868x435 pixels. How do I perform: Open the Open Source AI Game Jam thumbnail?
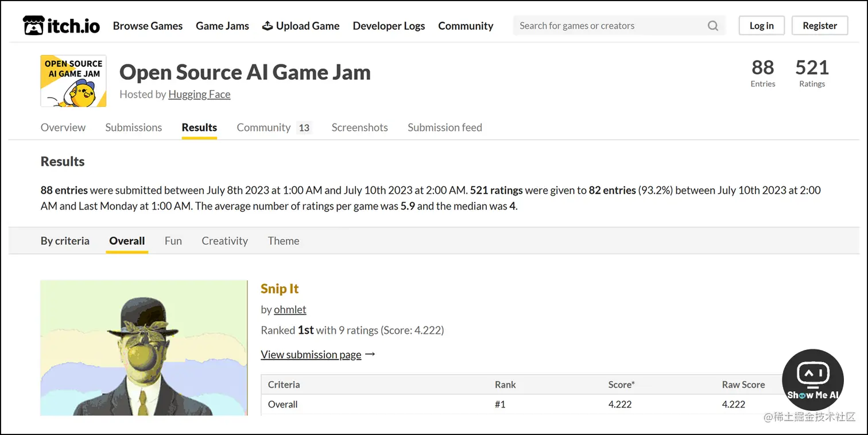point(73,81)
